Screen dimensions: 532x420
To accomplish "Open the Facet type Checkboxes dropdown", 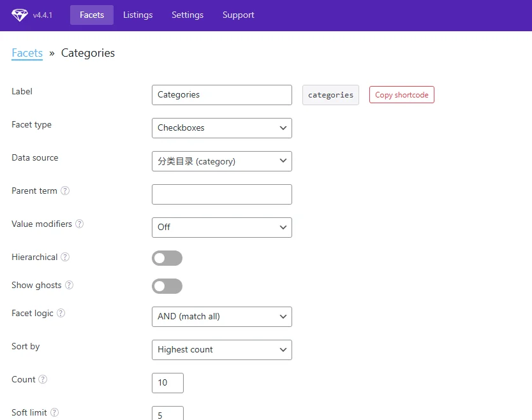I will [222, 128].
